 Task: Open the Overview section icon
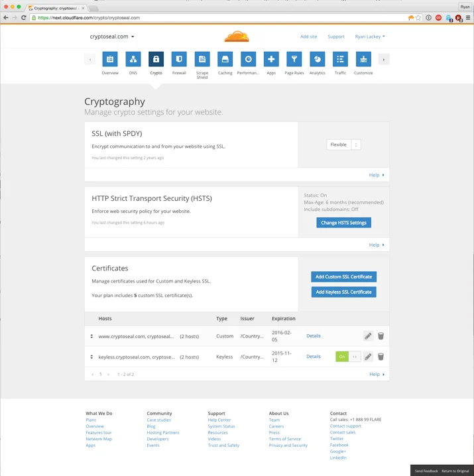(x=110, y=59)
